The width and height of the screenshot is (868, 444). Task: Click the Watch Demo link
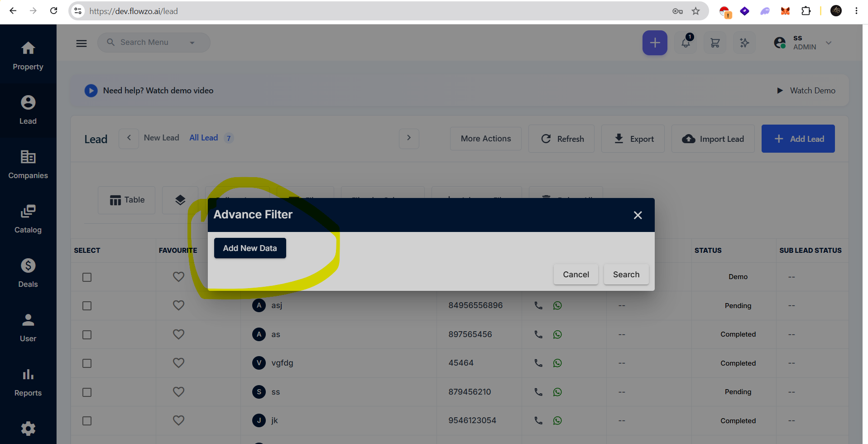pos(806,91)
